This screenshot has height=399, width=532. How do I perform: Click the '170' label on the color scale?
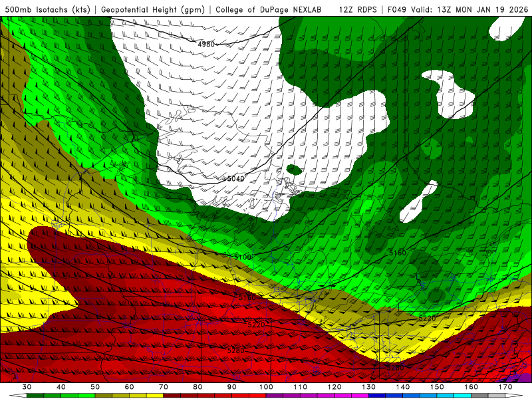505,387
